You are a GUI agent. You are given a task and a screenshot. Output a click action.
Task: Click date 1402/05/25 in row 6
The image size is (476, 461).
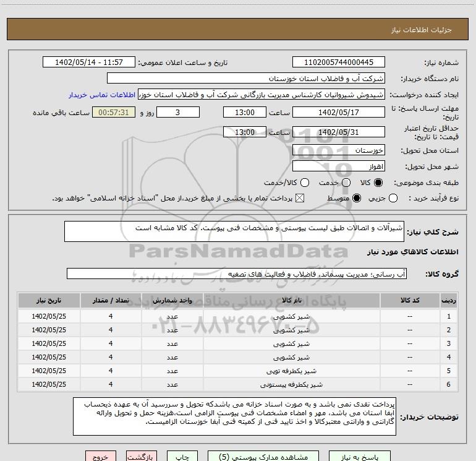tap(49, 384)
